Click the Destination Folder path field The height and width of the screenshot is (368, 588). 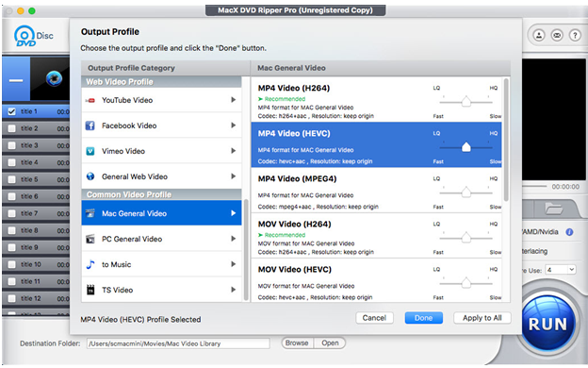(x=178, y=343)
